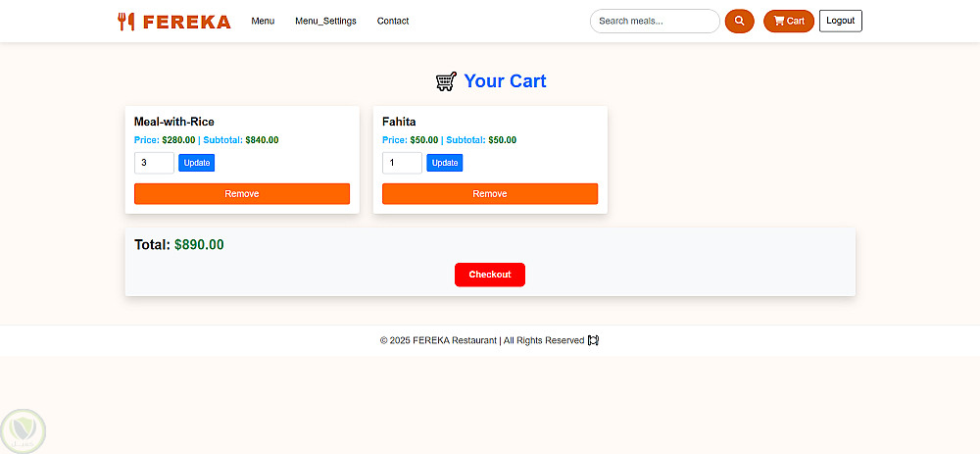This screenshot has width=980, height=454.
Task: Select the Fahita quantity field
Action: pos(402,163)
